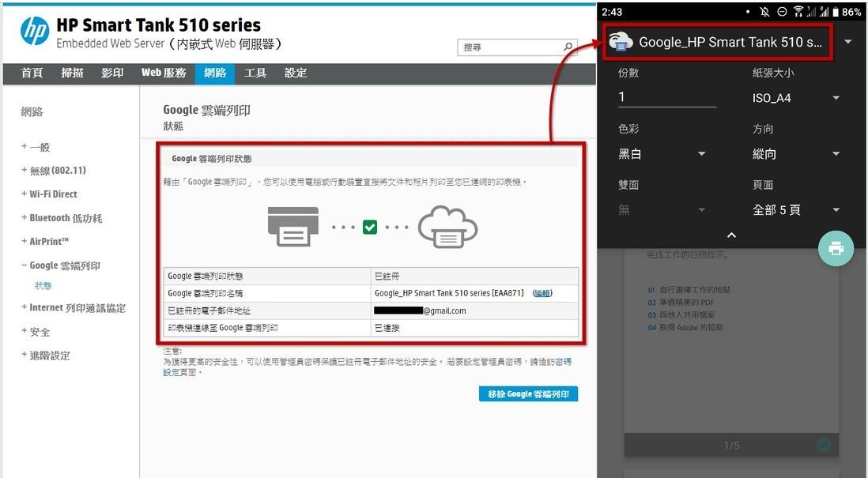This screenshot has height=478, width=868.
Task: Open the 設定 tab
Action: click(x=296, y=73)
